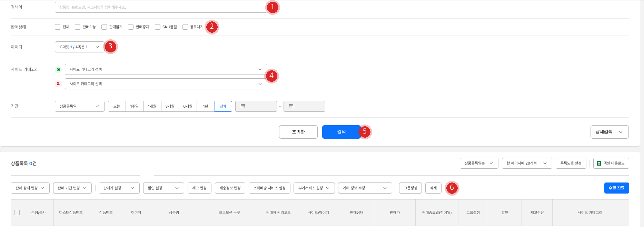Check the 등록대기 status checkbox
Image resolution: width=644 pixels, height=227 pixels.
pos(185,27)
